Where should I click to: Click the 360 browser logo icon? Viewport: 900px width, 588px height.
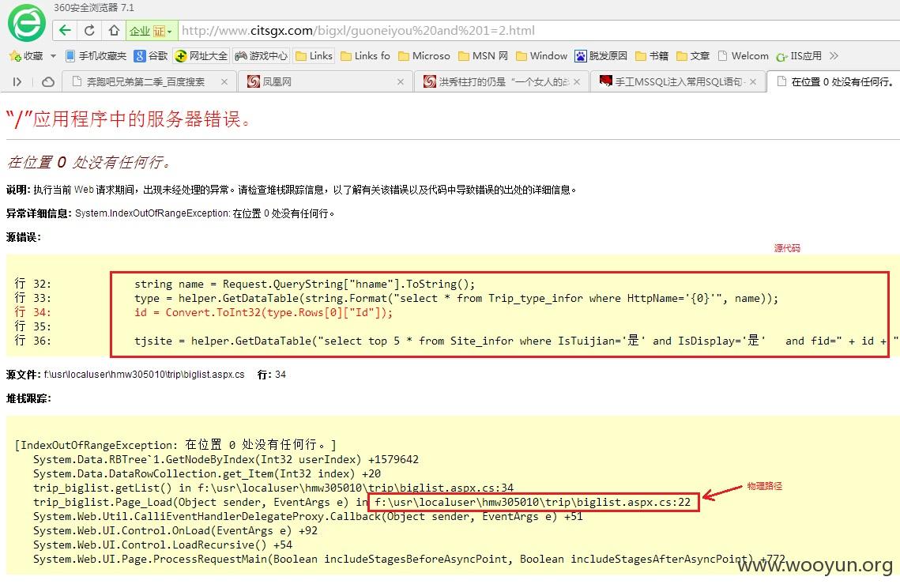26,22
